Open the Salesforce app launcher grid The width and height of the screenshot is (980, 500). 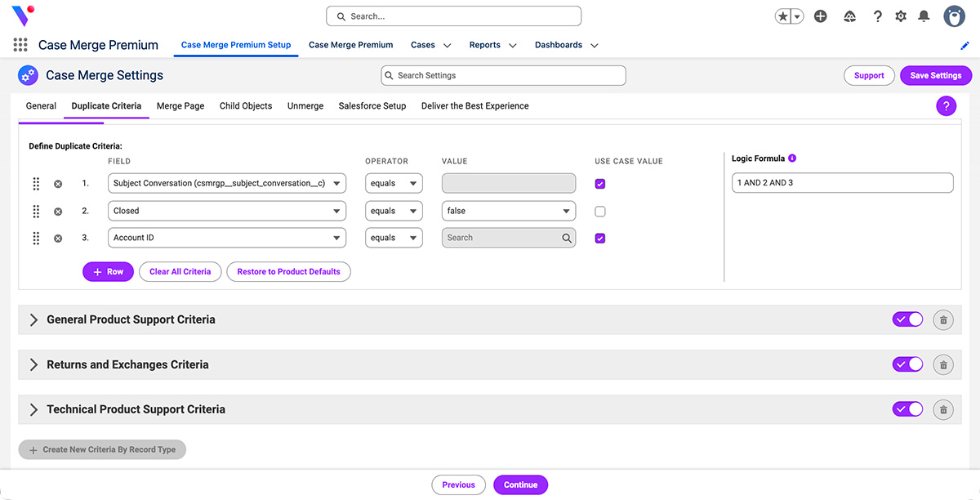20,44
